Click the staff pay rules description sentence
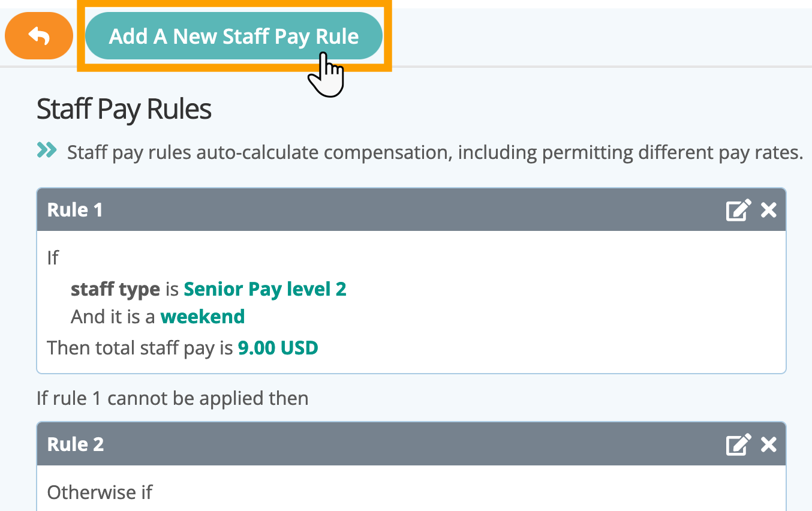This screenshot has width=812, height=511. point(435,153)
